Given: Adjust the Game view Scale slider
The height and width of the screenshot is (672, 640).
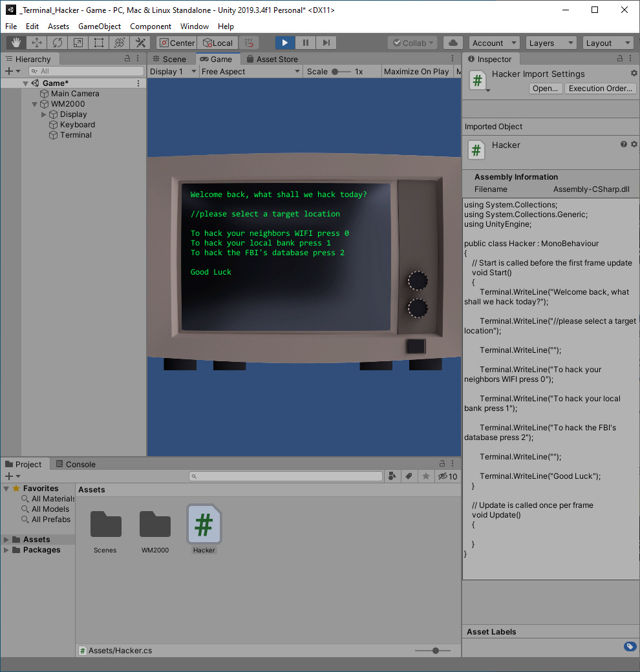Looking at the screenshot, I should [336, 72].
